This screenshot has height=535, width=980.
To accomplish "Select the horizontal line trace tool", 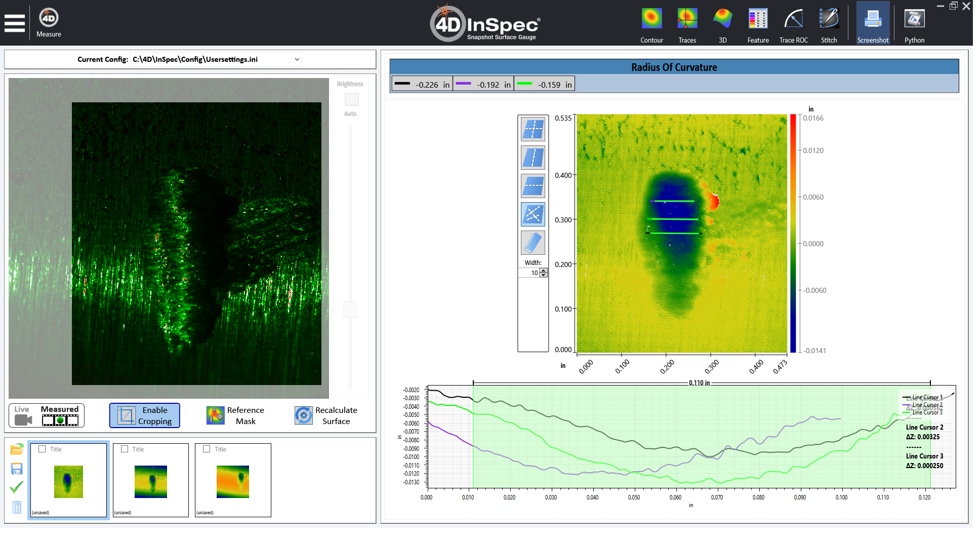I will pyautogui.click(x=533, y=186).
